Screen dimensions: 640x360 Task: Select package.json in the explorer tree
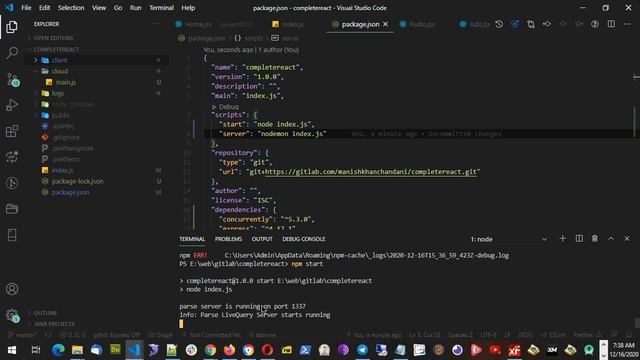(x=70, y=192)
